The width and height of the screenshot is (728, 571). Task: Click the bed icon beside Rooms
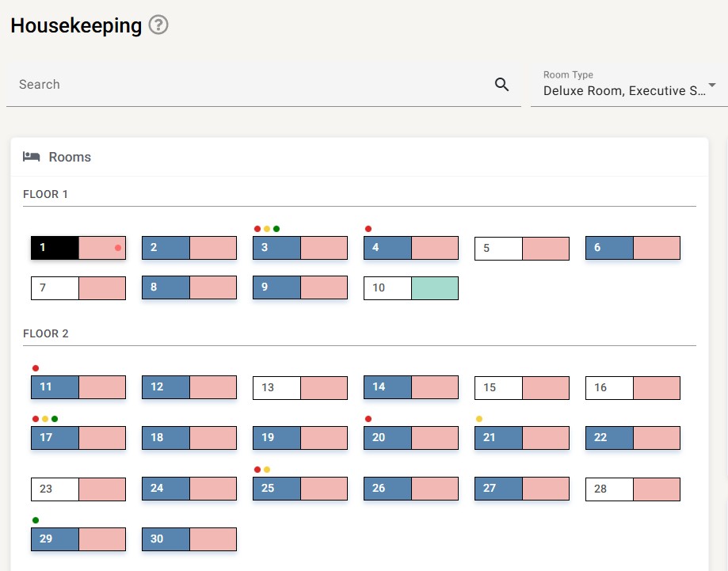pos(32,157)
